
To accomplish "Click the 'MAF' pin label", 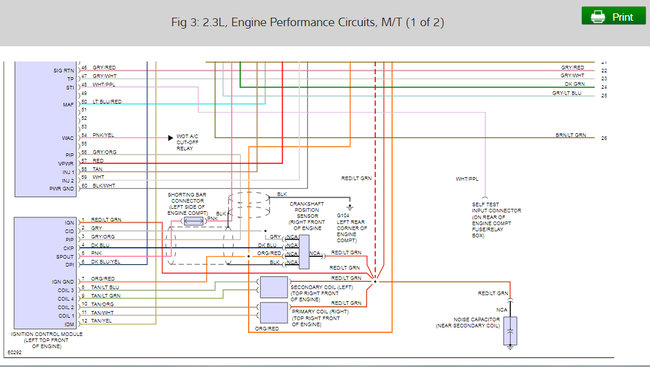I will click(x=68, y=105).
